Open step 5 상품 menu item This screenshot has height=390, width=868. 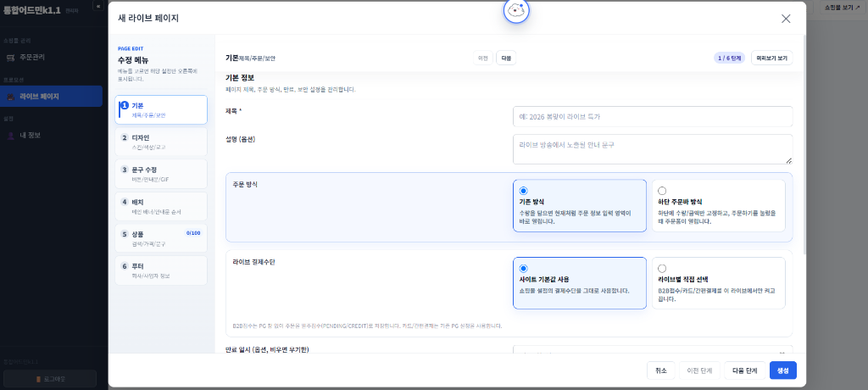161,238
